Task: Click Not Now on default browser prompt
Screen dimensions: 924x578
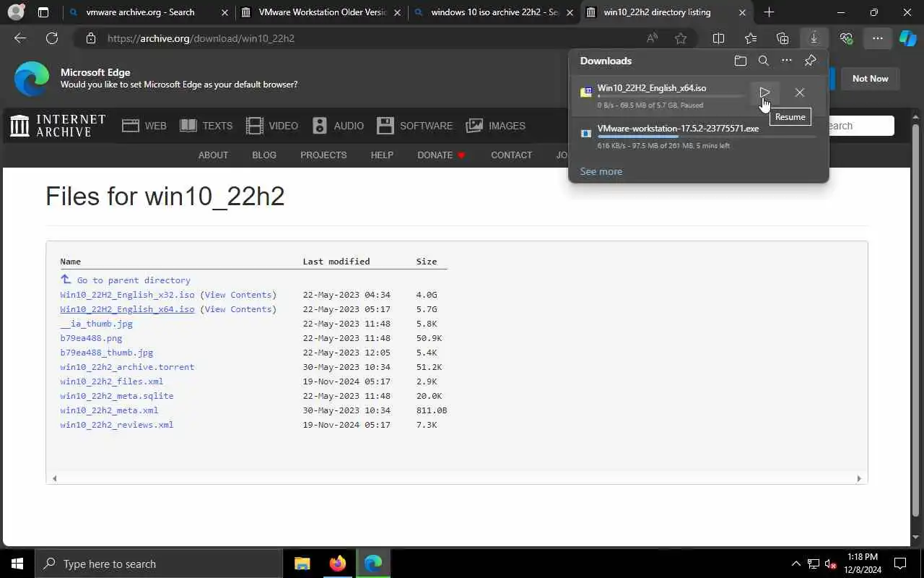Action: click(870, 79)
